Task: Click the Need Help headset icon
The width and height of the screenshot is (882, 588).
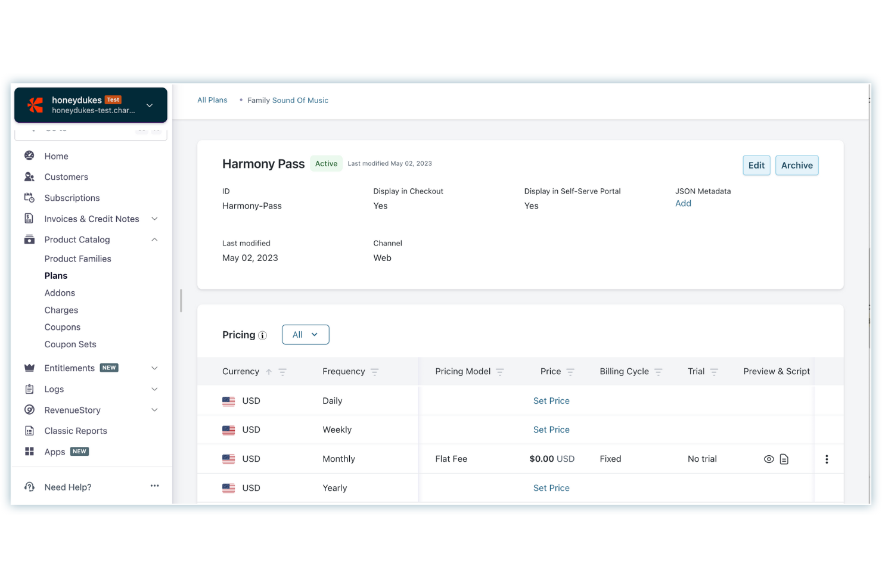Action: (29, 487)
